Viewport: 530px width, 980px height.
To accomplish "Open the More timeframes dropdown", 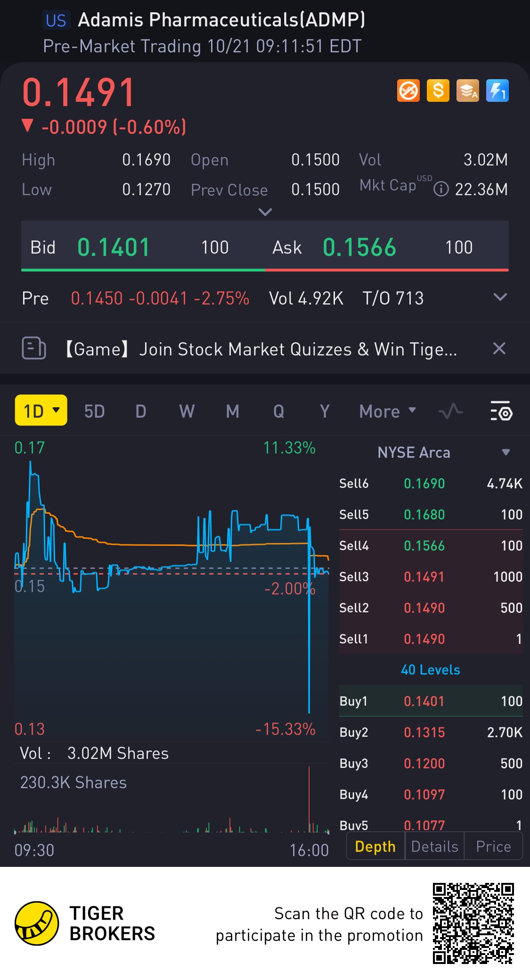I will point(388,411).
